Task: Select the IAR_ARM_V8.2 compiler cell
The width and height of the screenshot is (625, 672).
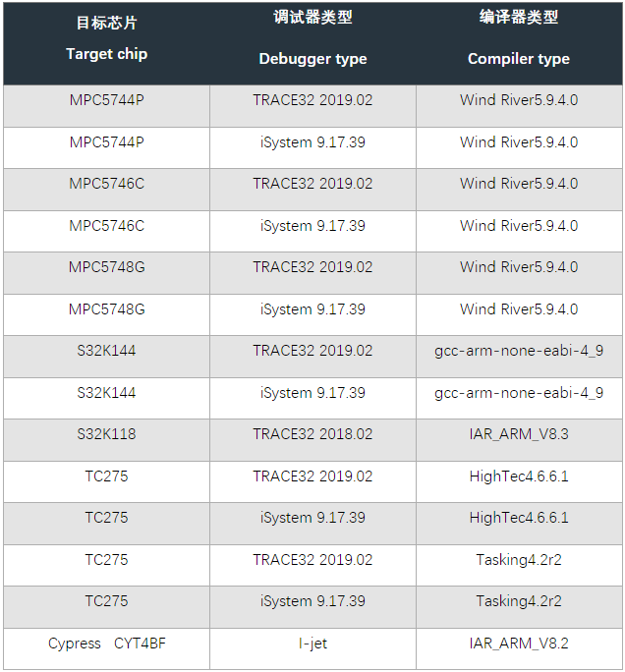Action: [519, 644]
